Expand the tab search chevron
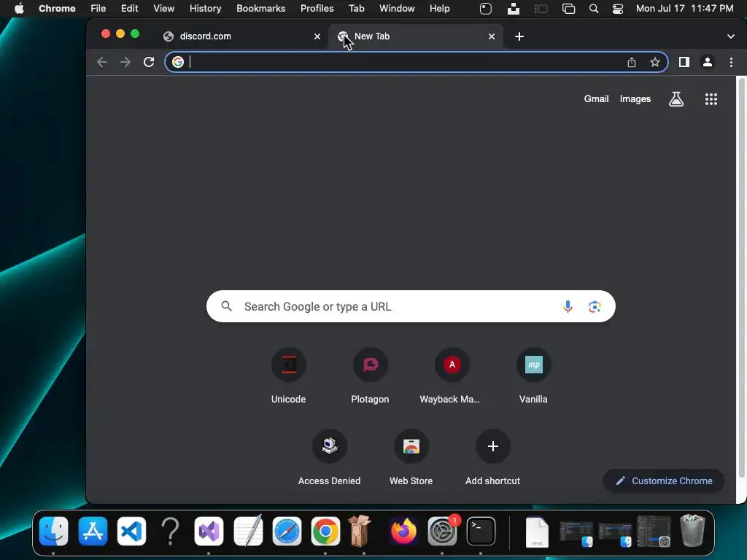Image resolution: width=747 pixels, height=560 pixels. point(731,36)
